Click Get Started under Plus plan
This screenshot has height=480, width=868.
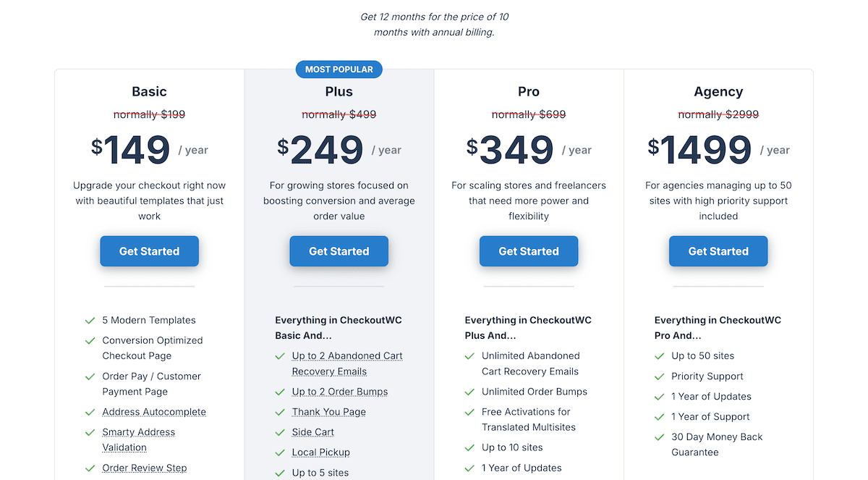pyautogui.click(x=339, y=251)
